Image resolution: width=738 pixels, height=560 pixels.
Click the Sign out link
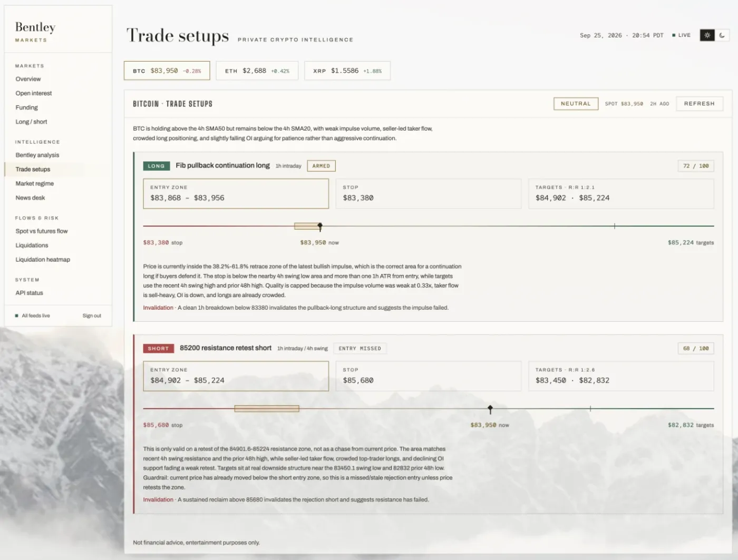point(92,316)
